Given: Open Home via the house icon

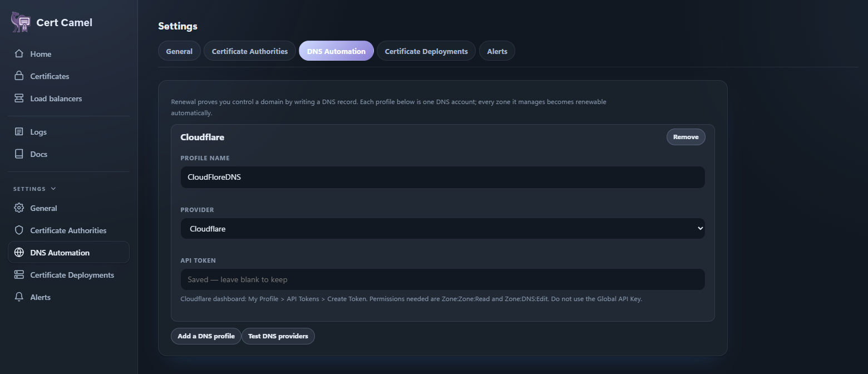Looking at the screenshot, I should (19, 54).
